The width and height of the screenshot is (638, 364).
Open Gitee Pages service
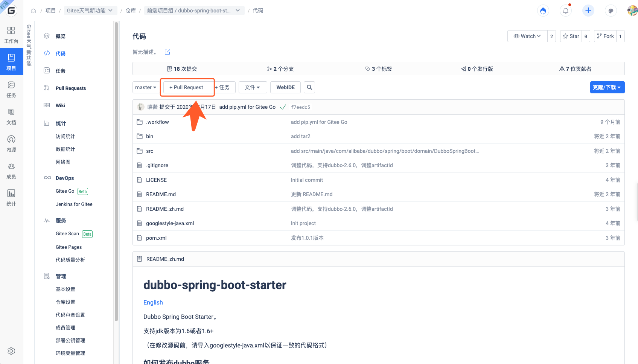tap(69, 247)
